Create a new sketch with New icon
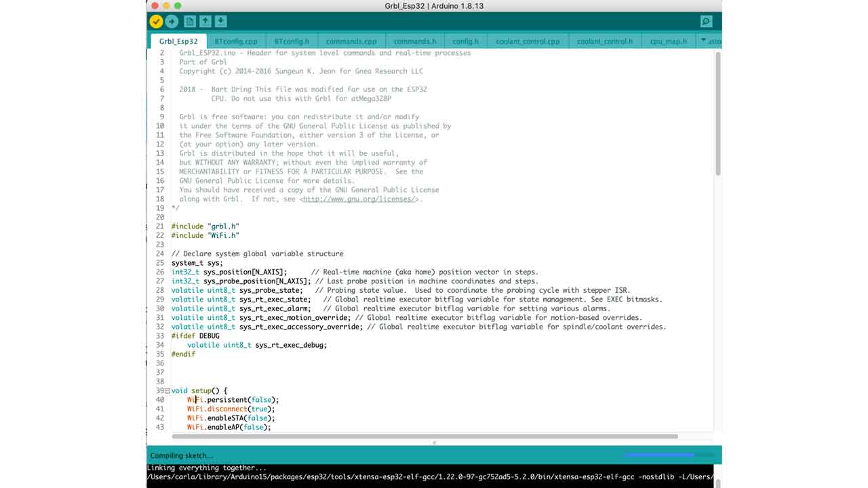 pyautogui.click(x=190, y=22)
